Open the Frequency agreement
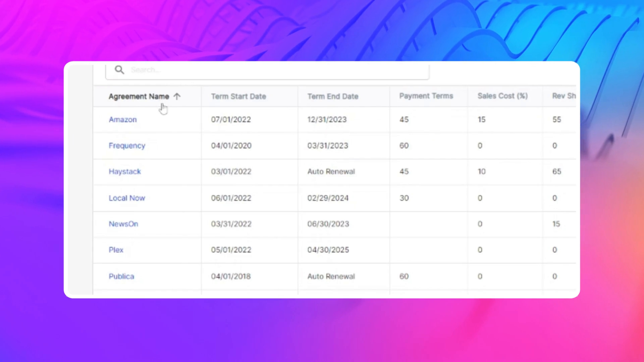The image size is (644, 362). pyautogui.click(x=127, y=145)
